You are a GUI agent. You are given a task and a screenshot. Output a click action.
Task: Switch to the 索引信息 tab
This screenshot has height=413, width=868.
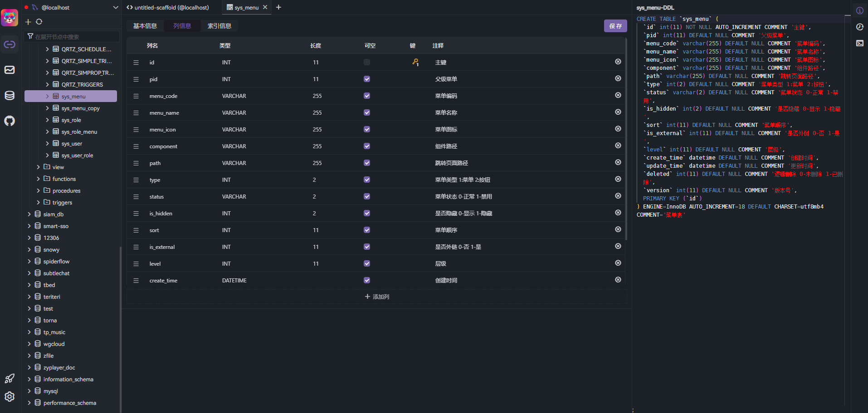pos(219,26)
